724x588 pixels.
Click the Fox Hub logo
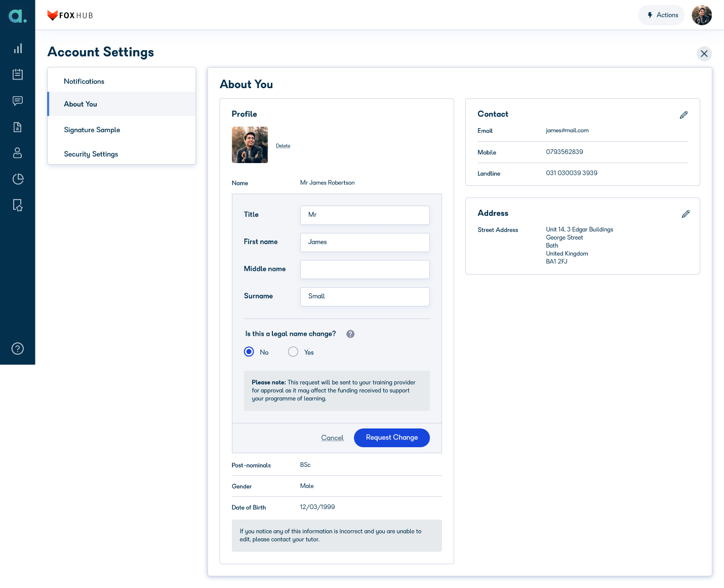(70, 15)
